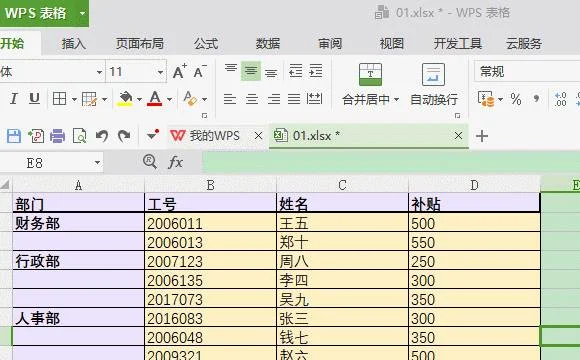Increase decimal places icon
Viewport: 580px width, 360px height.
pos(561,99)
